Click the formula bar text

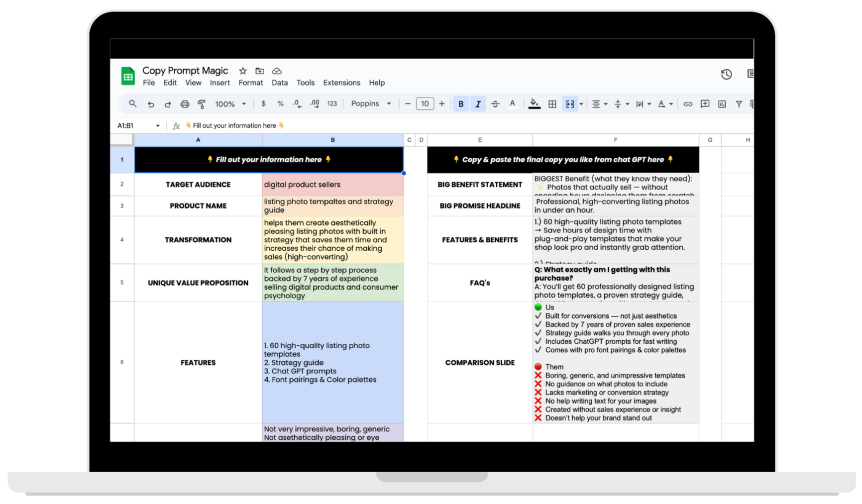[x=234, y=125]
